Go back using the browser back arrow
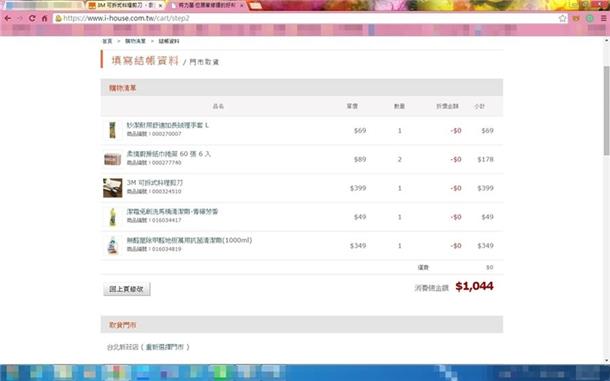The width and height of the screenshot is (610, 381). (x=8, y=18)
